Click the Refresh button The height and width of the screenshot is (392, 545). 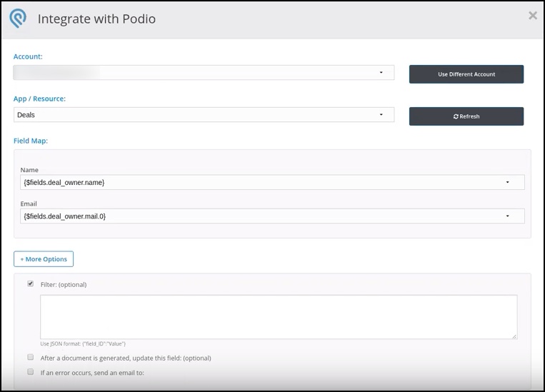click(x=466, y=116)
